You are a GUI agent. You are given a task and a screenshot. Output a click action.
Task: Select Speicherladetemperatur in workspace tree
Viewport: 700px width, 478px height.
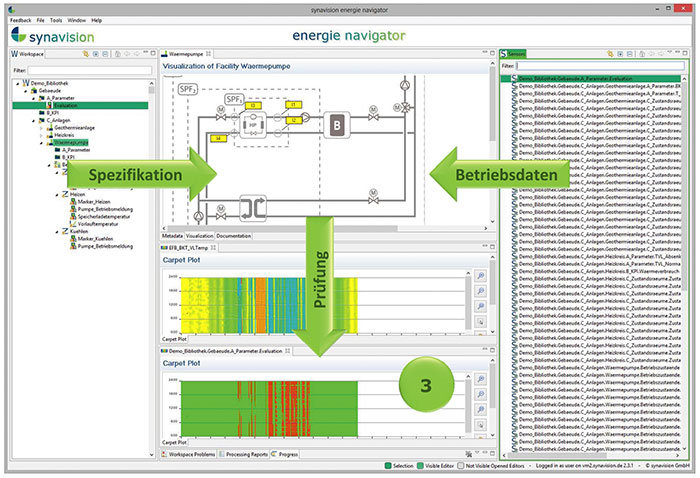(104, 217)
